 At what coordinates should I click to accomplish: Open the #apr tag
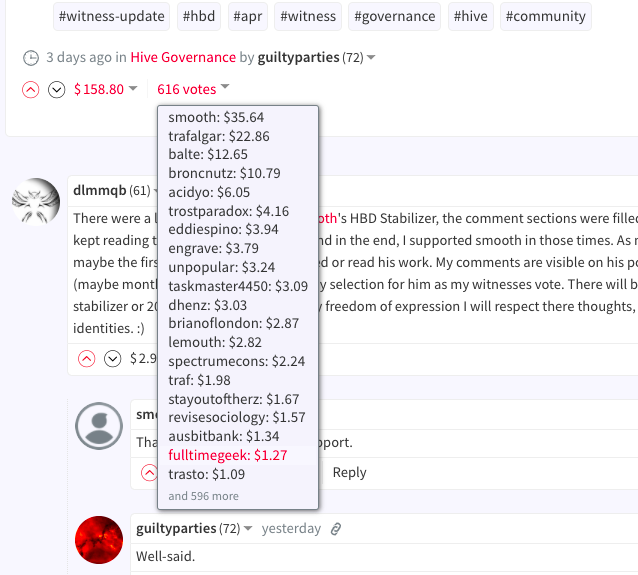point(248,16)
